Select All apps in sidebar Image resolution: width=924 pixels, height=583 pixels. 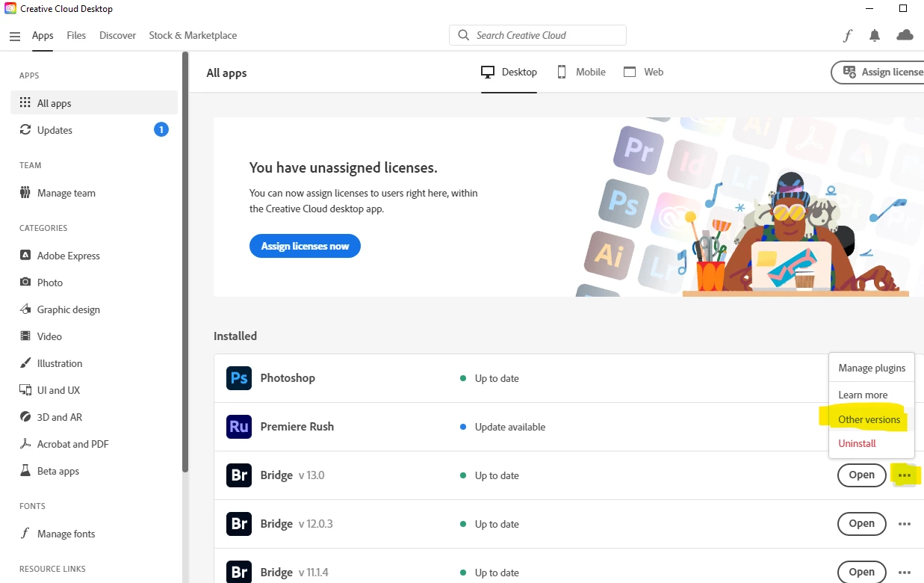[x=94, y=103]
